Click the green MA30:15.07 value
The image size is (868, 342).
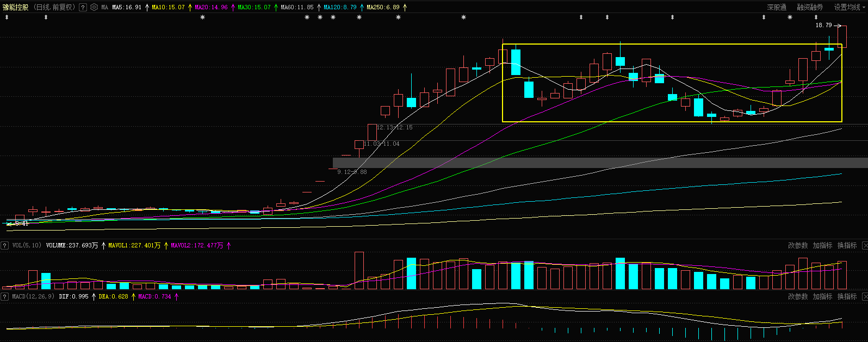pyautogui.click(x=254, y=7)
